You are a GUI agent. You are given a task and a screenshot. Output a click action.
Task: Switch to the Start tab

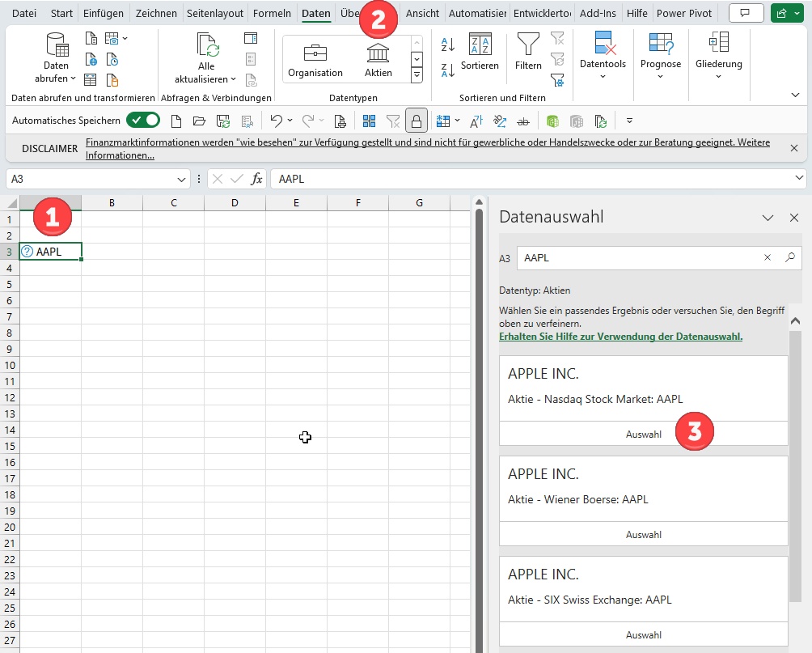pos(61,14)
